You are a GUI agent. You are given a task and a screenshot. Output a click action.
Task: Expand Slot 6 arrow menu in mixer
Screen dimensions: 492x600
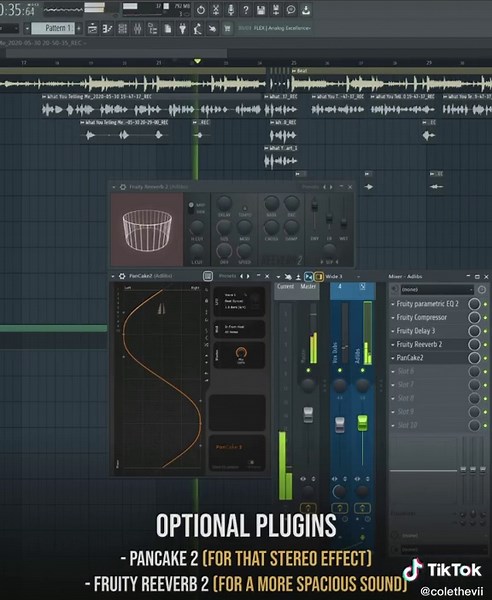point(393,372)
